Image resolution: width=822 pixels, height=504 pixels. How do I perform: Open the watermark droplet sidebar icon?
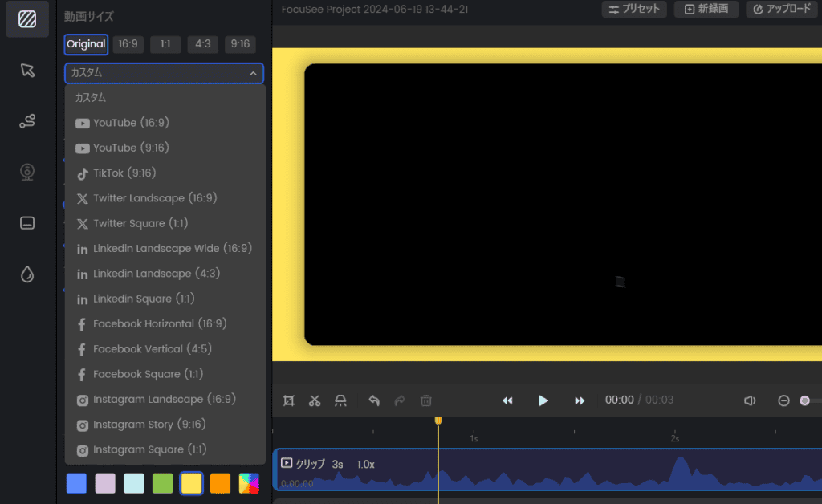pyautogui.click(x=27, y=274)
